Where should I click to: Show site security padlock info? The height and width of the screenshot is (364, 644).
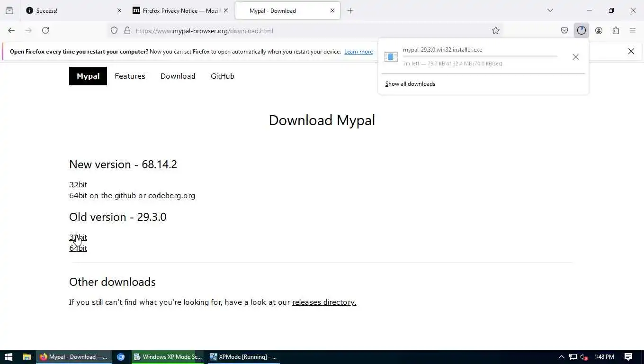[x=127, y=30]
